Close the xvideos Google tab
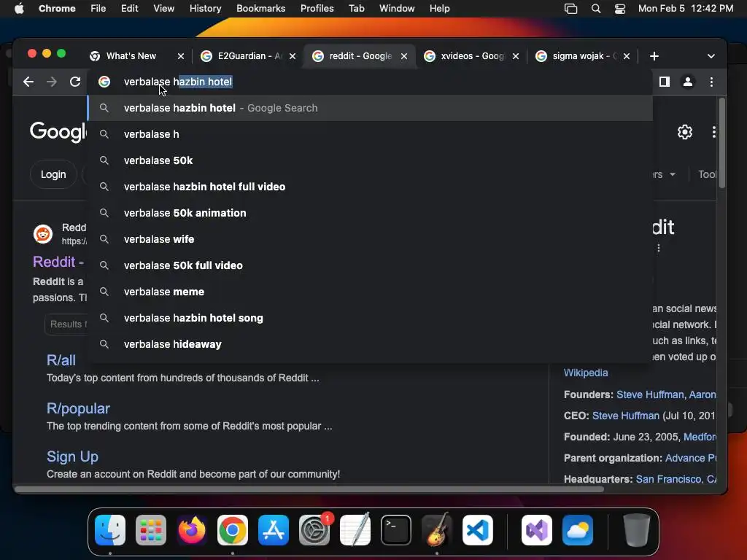The width and height of the screenshot is (747, 560). (516, 56)
